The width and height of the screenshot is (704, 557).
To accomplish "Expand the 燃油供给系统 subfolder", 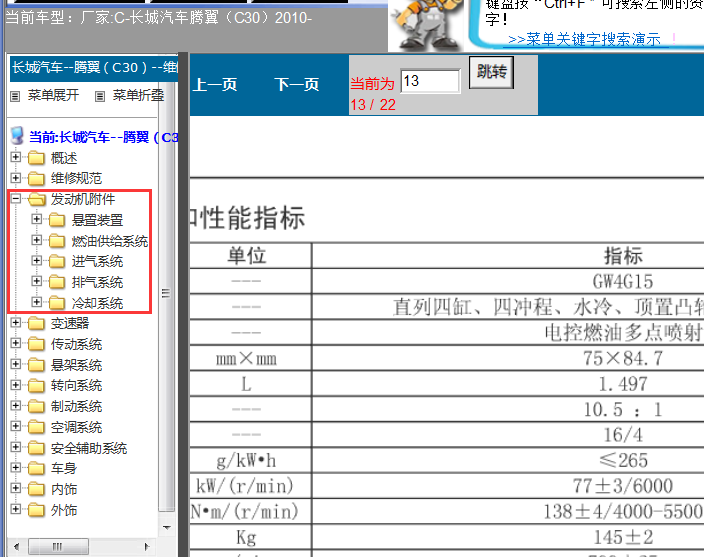I will 37,240.
